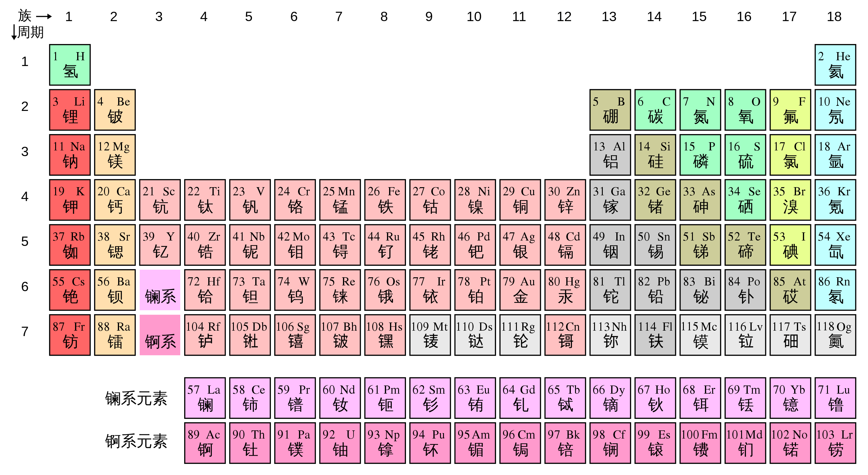
Task: Click the boron cell '5 B 硼'
Action: 610,110
